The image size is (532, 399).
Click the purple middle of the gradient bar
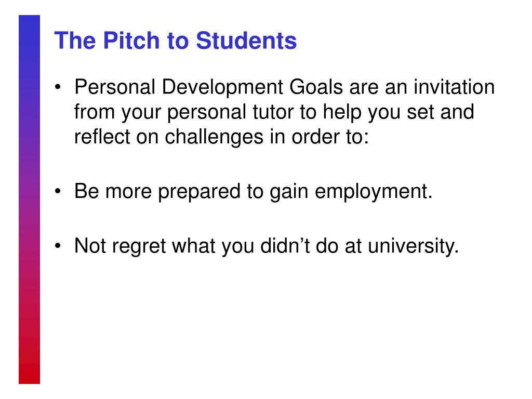tap(29, 199)
